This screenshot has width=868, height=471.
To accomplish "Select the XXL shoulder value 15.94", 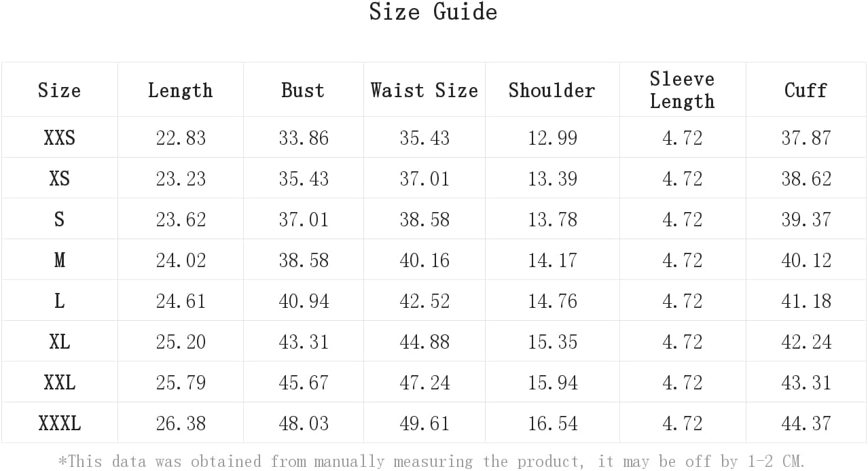I will coord(552,383).
